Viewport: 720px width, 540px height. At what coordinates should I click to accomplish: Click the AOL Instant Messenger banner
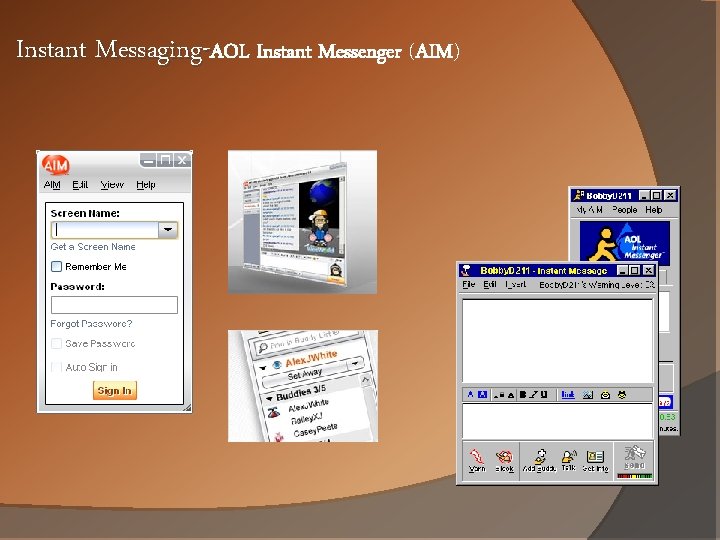point(624,244)
